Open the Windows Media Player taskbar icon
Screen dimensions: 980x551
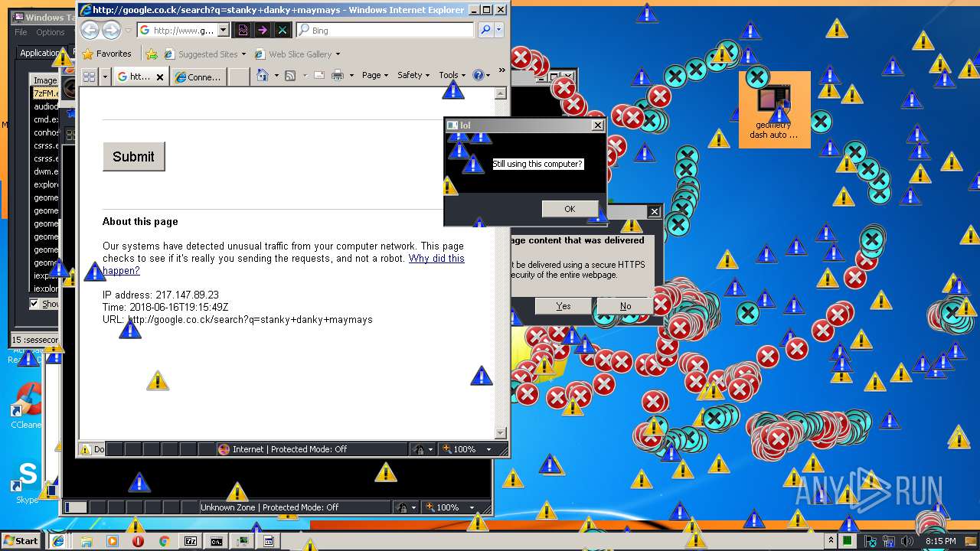point(113,541)
